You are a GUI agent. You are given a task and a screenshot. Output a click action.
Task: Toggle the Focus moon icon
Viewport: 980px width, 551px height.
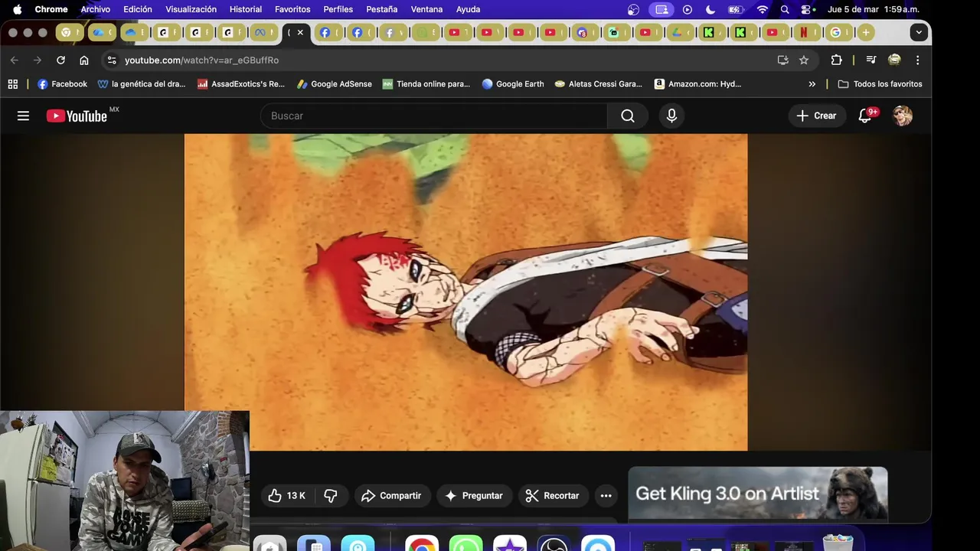pyautogui.click(x=710, y=9)
